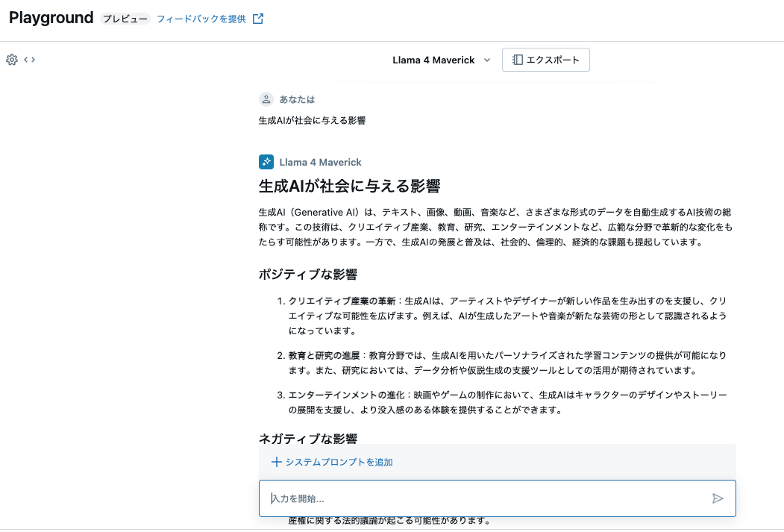Select the あなたは user message label

pyautogui.click(x=297, y=98)
